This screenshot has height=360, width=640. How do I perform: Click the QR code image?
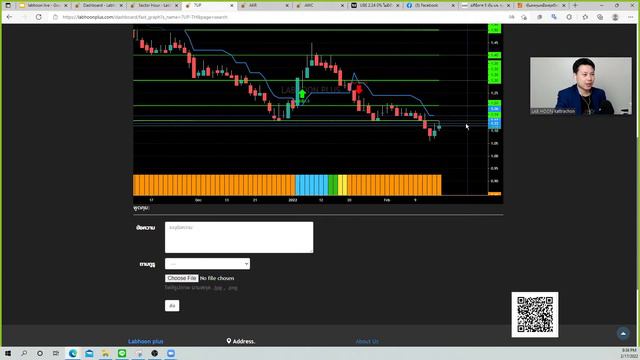(x=535, y=315)
